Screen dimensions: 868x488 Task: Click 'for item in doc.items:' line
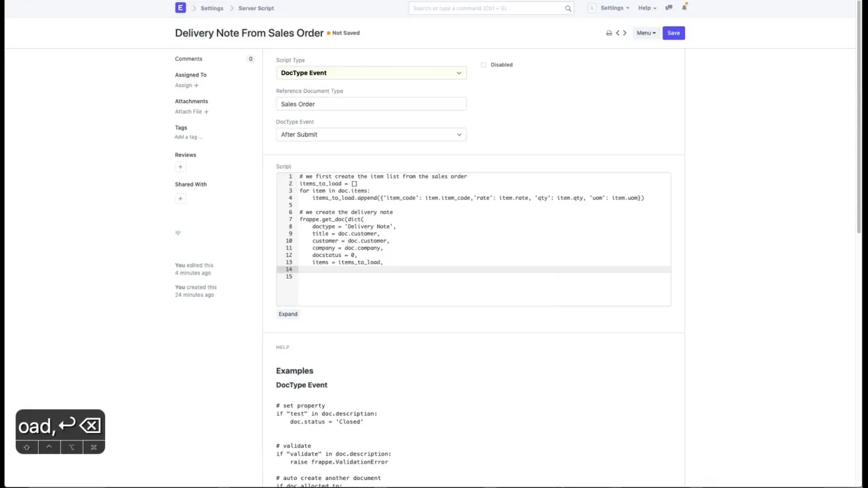tap(335, 190)
